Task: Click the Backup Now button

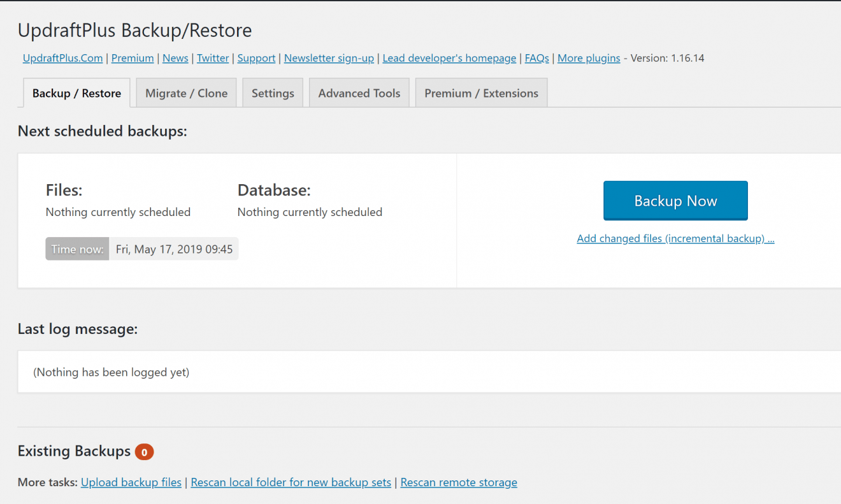Action: [x=675, y=200]
